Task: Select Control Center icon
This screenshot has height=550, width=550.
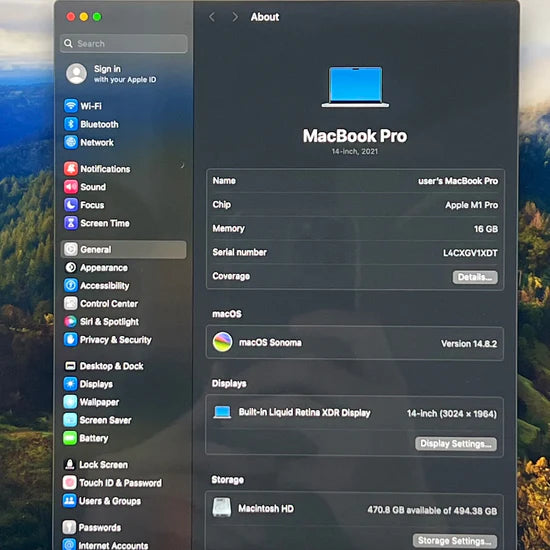Action: pos(71,303)
